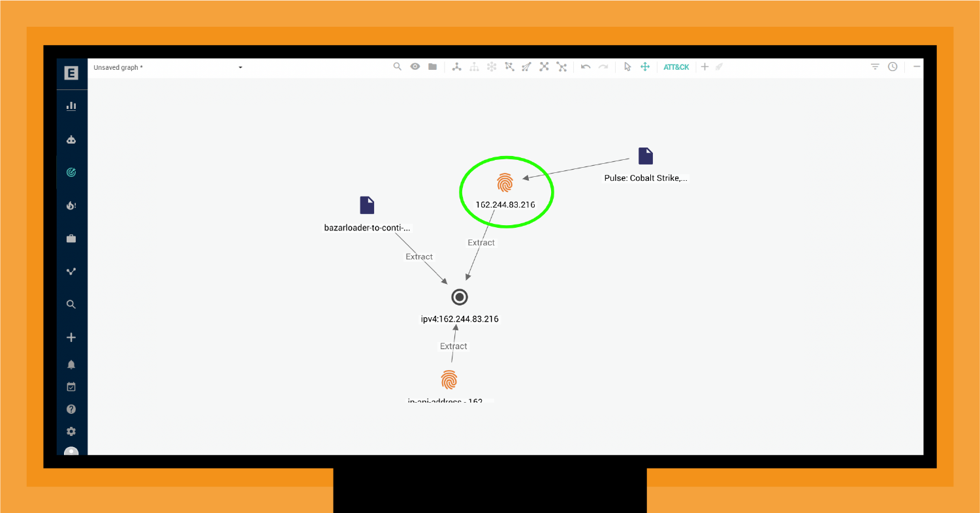980x513 pixels.
Task: Open the Unsaved graph dropdown
Action: click(166, 67)
